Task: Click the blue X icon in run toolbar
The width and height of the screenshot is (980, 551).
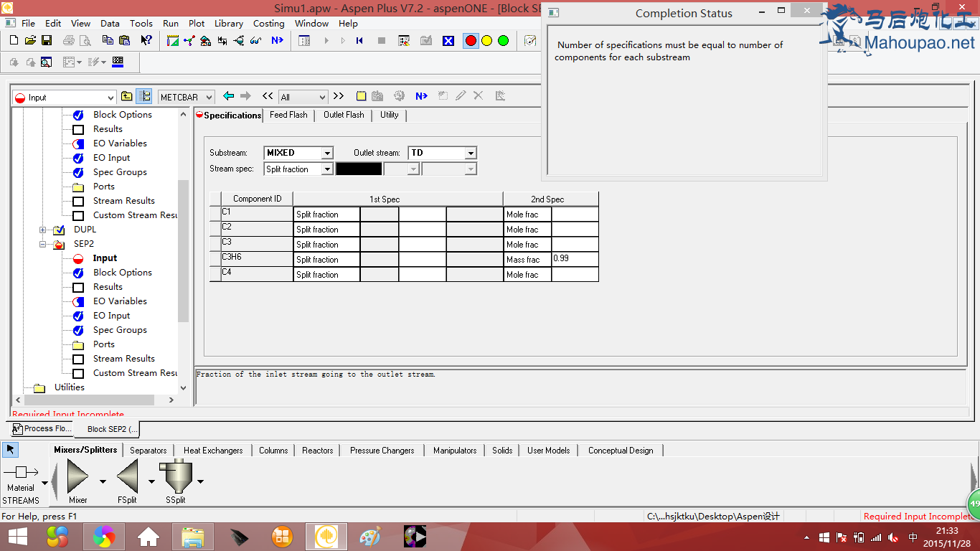Action: 448,41
